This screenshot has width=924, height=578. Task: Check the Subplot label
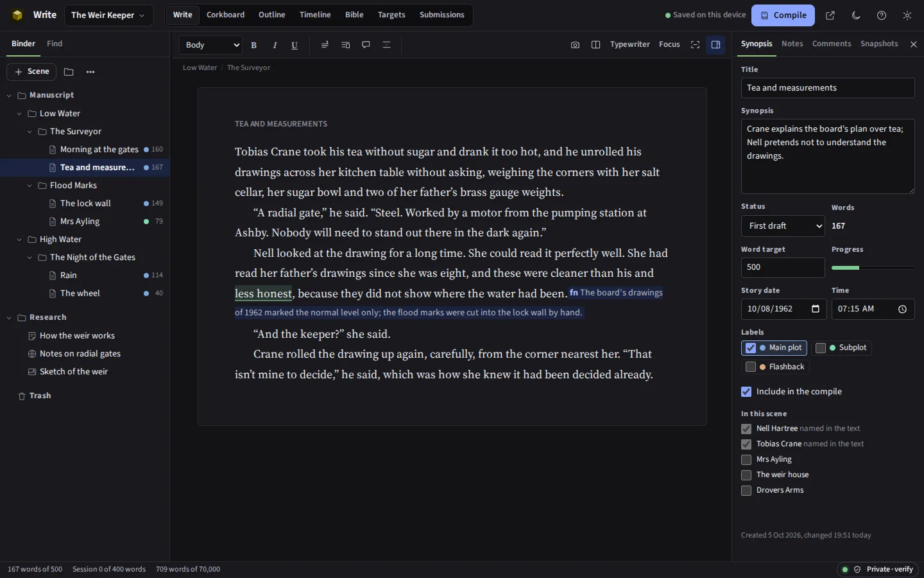point(821,348)
